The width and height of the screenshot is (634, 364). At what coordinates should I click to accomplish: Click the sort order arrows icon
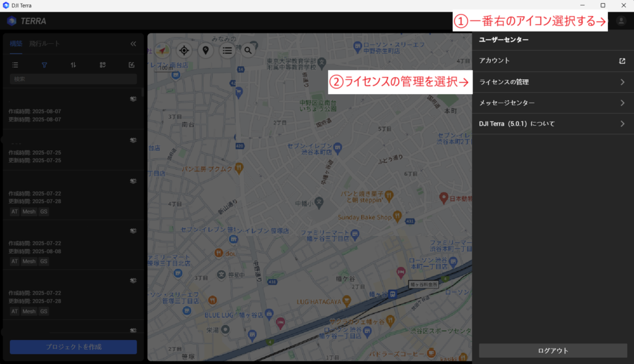point(73,64)
